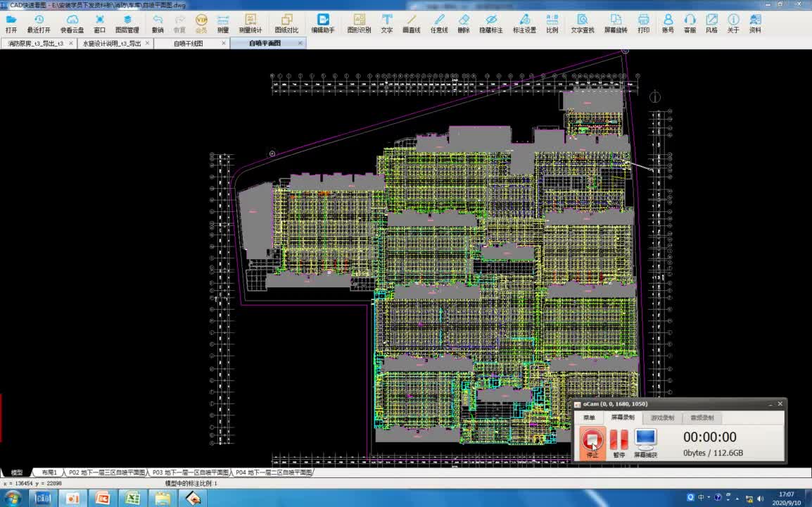Switch to 布局1 layout tab
Image resolution: width=812 pixels, height=507 pixels.
[49, 472]
